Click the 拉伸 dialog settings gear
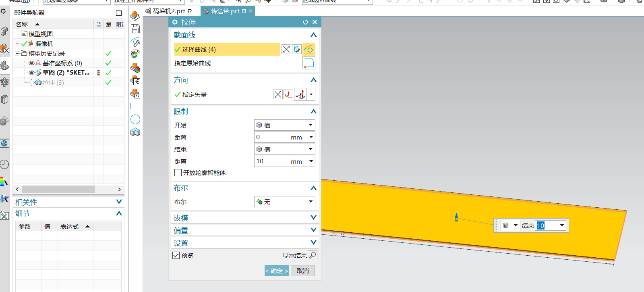The height and width of the screenshot is (292, 644). pos(175,22)
